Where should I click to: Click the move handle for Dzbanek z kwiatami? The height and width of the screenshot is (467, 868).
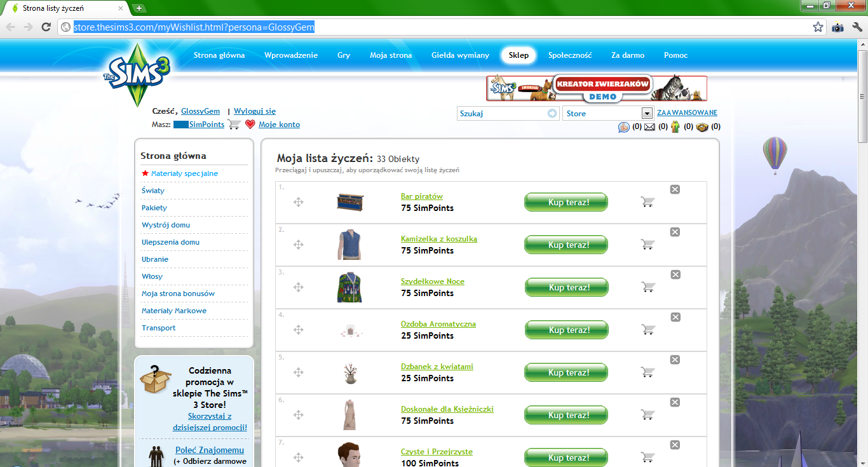point(298,372)
